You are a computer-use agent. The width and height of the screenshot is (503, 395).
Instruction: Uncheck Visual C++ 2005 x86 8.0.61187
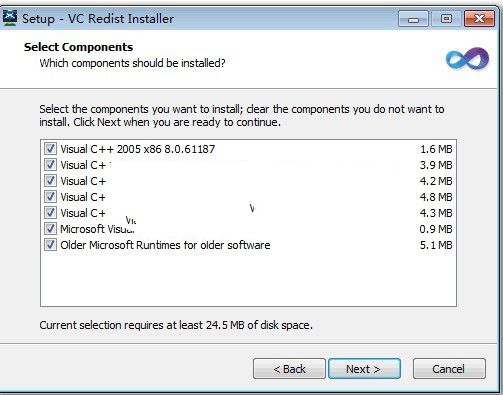50,149
